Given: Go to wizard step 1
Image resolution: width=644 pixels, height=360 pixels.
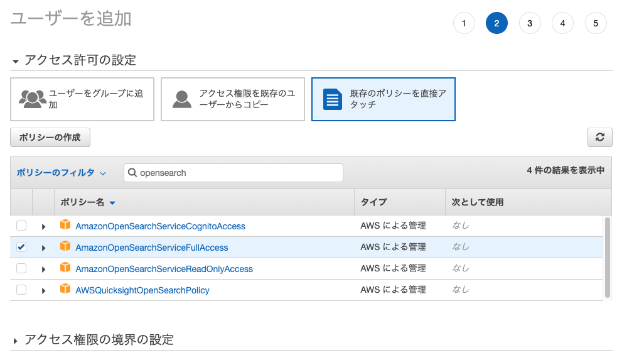Looking at the screenshot, I should (464, 23).
